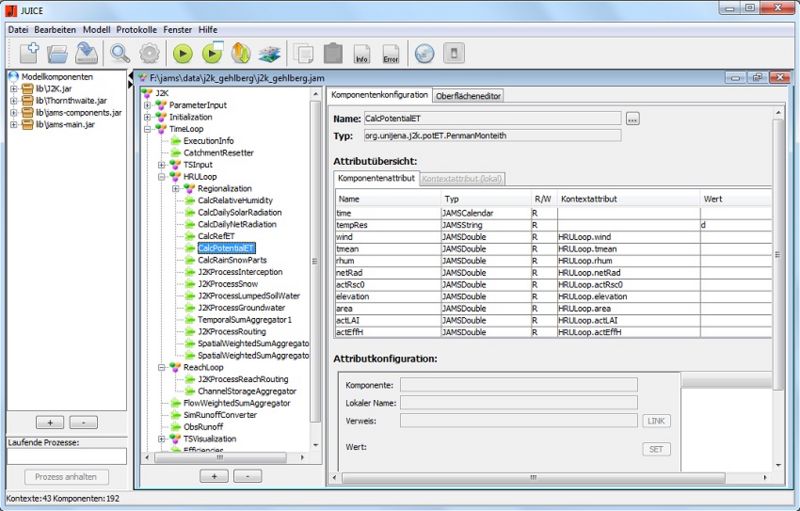Click the magnifying glass search icon
The image size is (800, 511).
[121, 53]
